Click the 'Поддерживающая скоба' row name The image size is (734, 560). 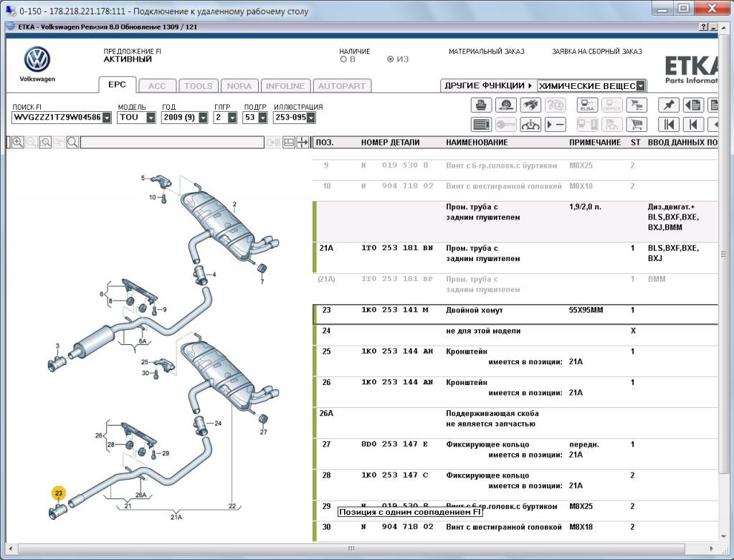(492, 414)
